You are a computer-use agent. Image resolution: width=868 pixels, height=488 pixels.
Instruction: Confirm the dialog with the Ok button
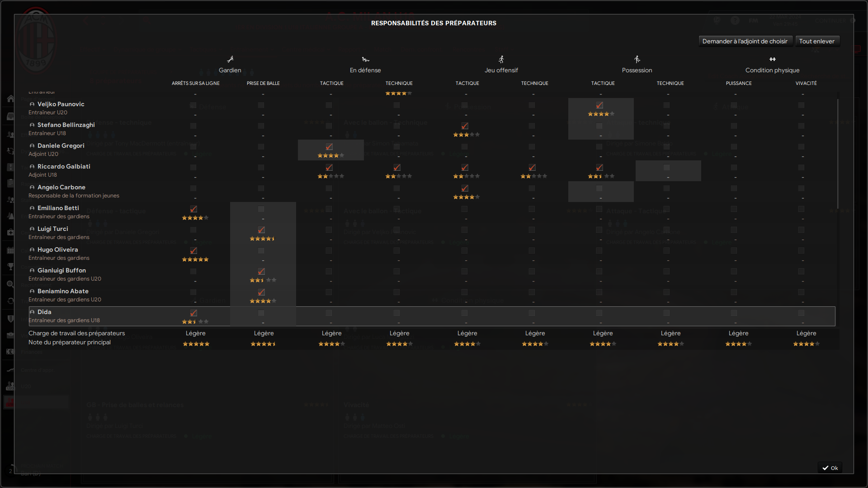830,468
